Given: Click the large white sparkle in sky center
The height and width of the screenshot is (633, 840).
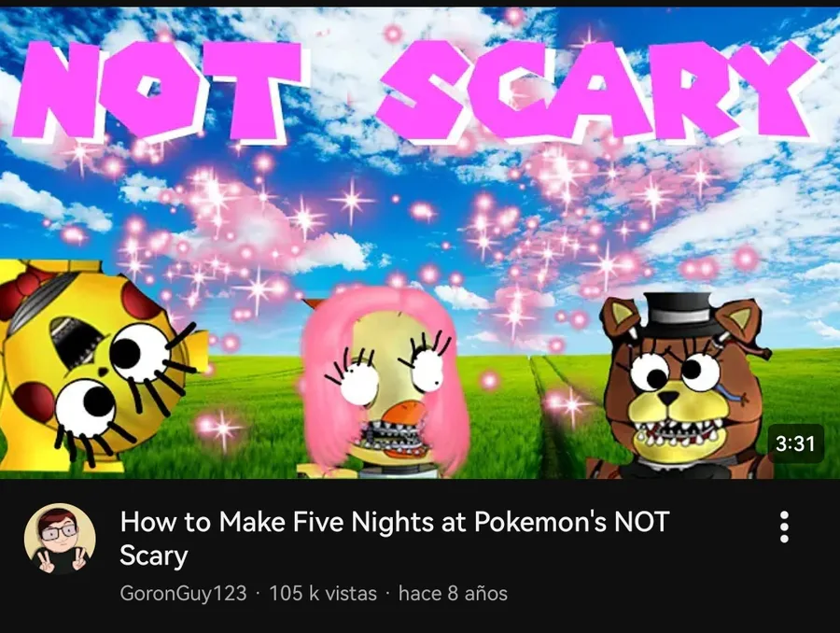Looking at the screenshot, I should click(352, 201).
